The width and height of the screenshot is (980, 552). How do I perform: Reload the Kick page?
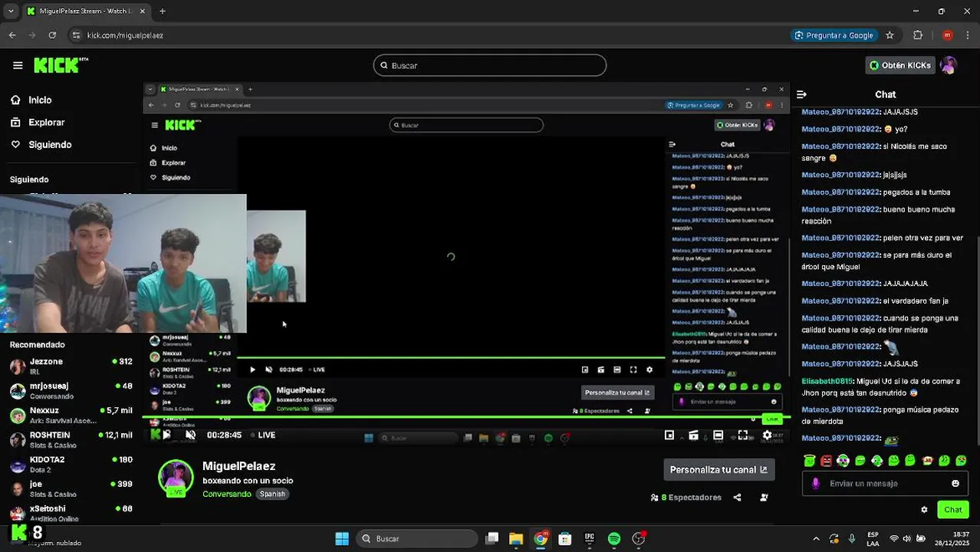[52, 35]
